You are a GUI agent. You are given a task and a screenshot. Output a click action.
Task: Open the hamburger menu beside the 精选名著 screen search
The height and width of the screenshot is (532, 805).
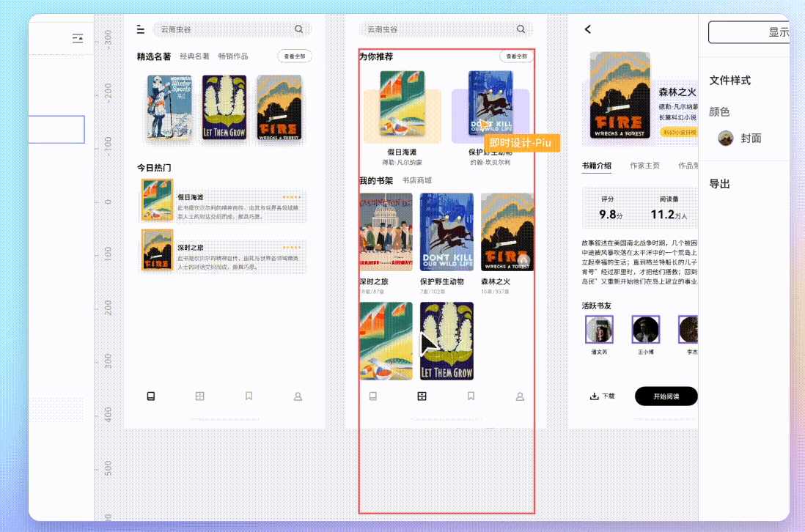point(141,29)
